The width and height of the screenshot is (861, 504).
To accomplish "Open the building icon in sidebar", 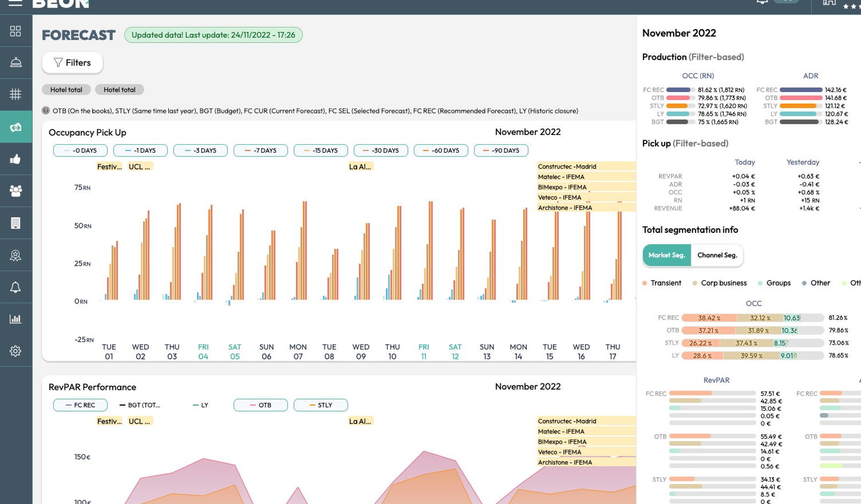I will [16, 223].
